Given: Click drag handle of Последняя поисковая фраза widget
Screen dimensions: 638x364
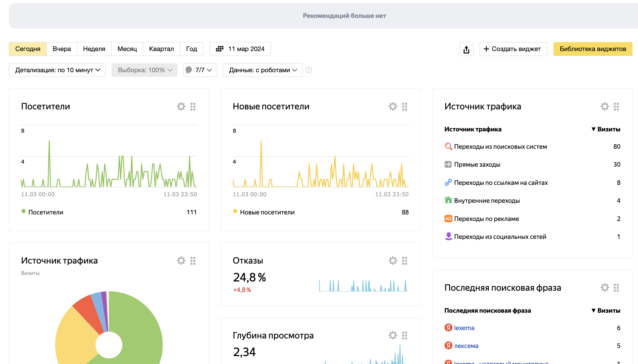Looking at the screenshot, I should 616,288.
